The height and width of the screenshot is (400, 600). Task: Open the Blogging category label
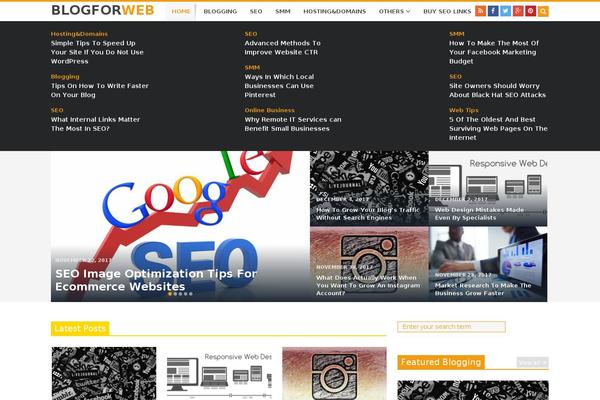coord(65,77)
